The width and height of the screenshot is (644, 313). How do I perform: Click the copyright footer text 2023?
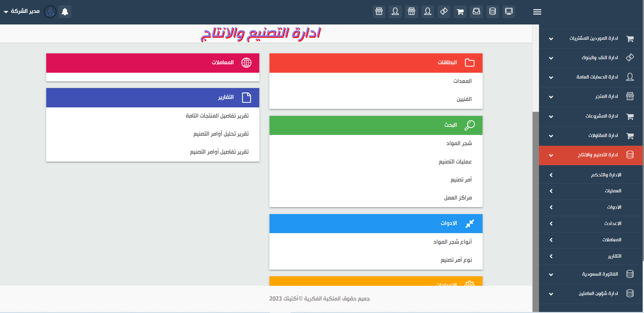pos(319,299)
